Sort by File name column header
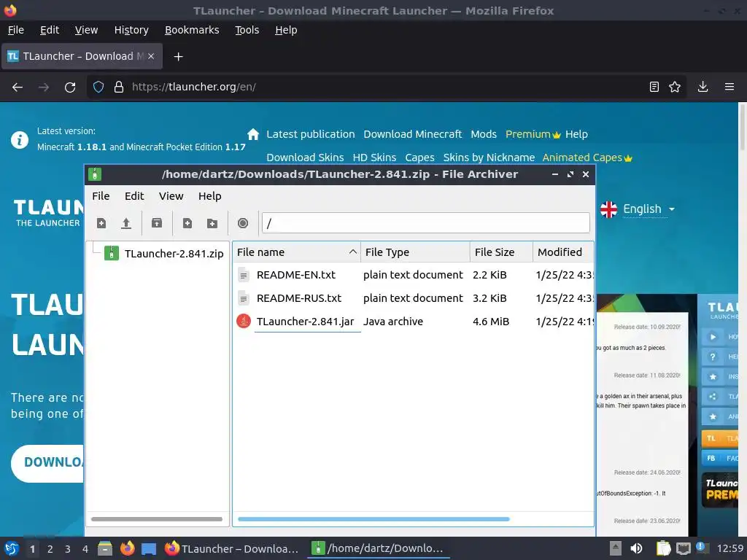 coord(296,252)
